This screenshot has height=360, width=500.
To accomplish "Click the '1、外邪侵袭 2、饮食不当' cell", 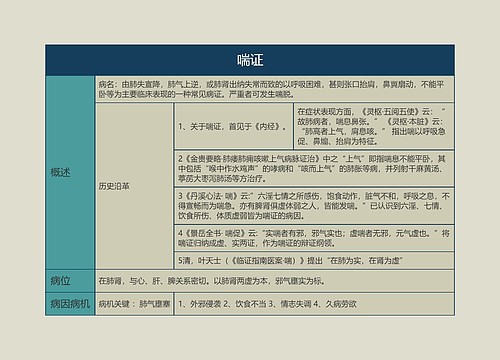I will click(314, 304).
